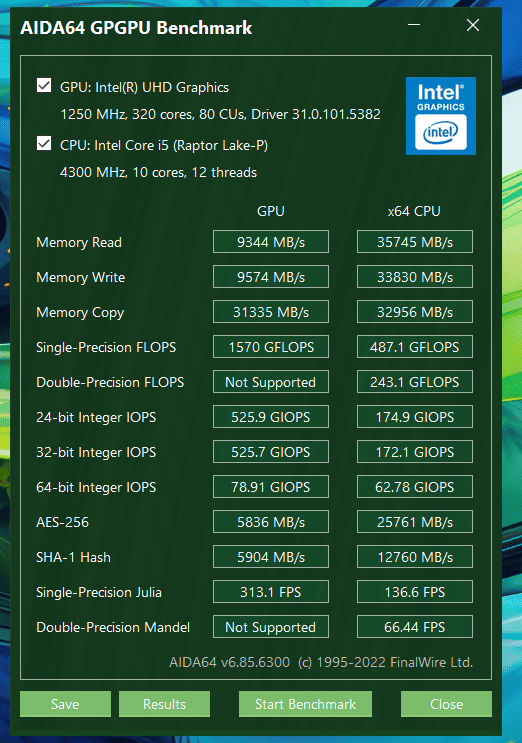Close the window with the X icon
Screen dimensions: 522x743
click(473, 25)
